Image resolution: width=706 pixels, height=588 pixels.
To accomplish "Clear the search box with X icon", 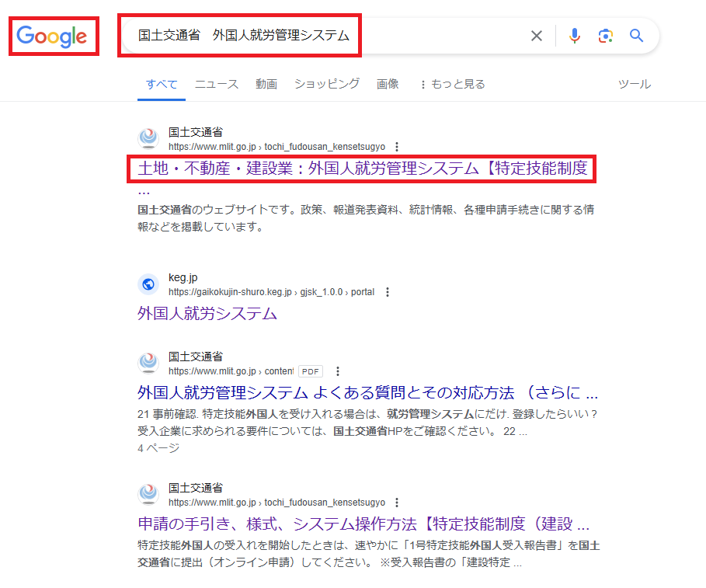I will tap(536, 36).
